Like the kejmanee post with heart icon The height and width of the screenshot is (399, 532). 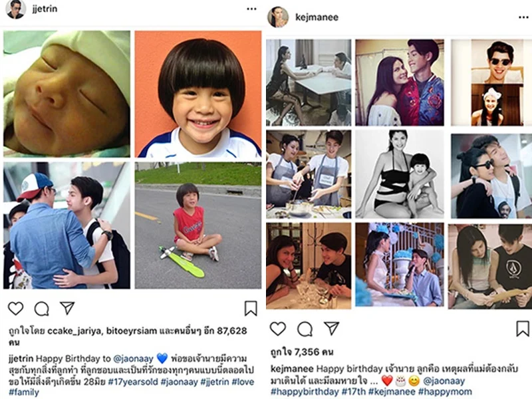[x=278, y=329]
